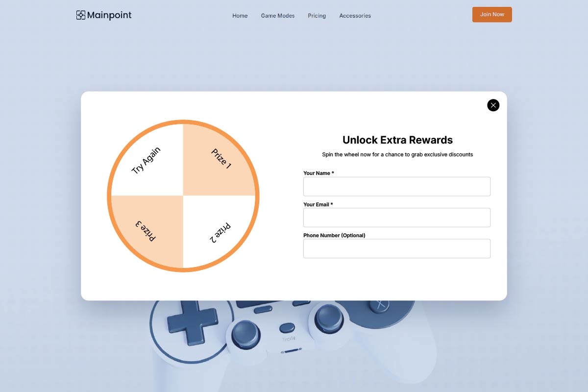Click the Mainpoint logo icon
The height and width of the screenshot is (392, 588).
click(x=81, y=15)
